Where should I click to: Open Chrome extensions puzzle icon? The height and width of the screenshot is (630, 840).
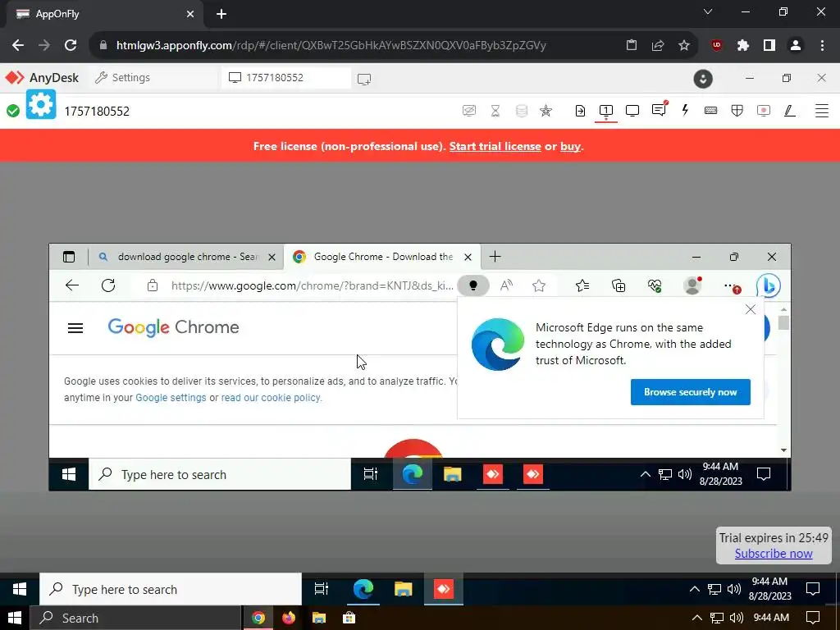[x=743, y=45]
